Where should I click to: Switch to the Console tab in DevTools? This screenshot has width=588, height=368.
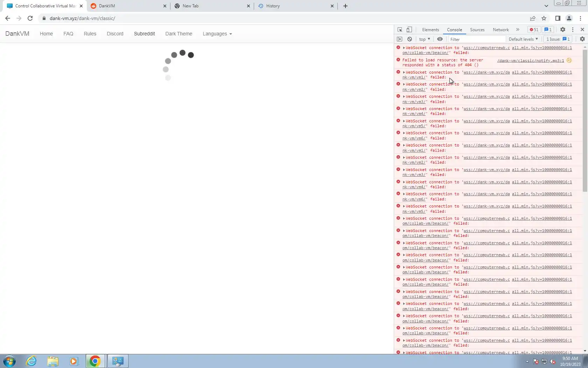454,30
